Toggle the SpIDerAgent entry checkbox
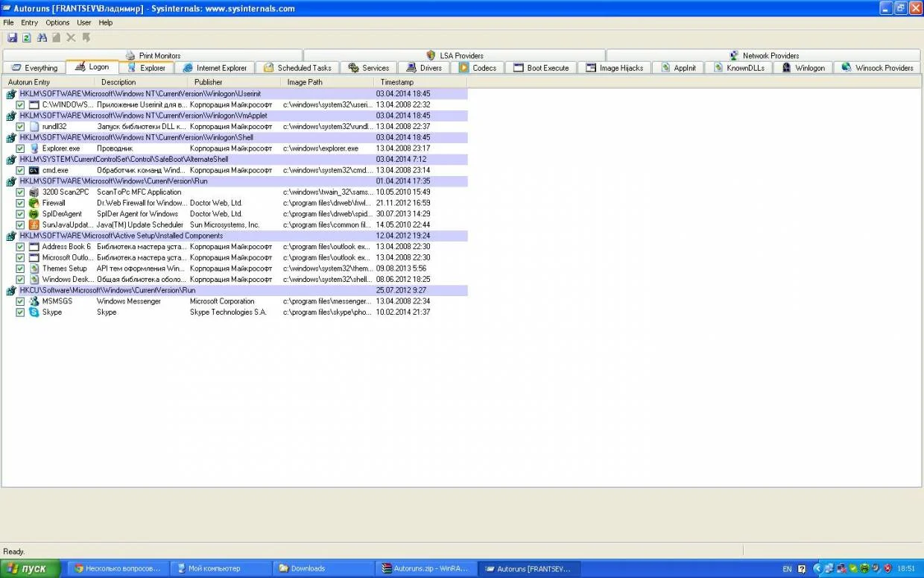Screen dimensions: 924x578 21,214
